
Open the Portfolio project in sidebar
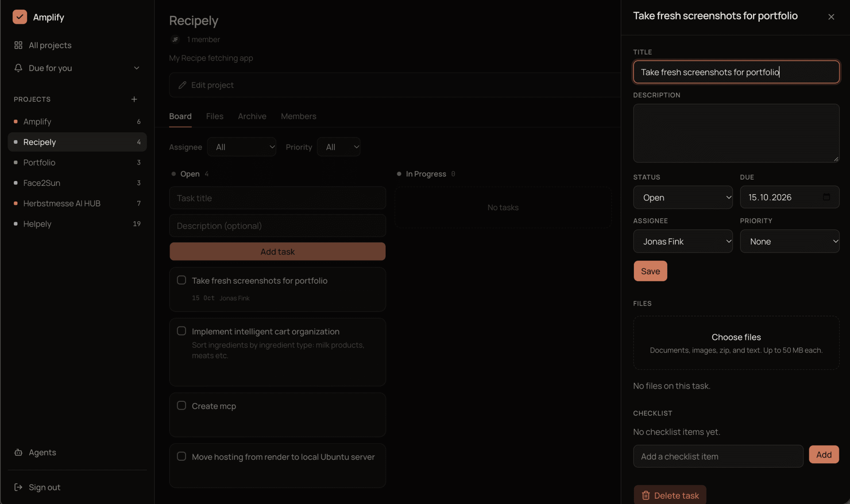point(77,162)
